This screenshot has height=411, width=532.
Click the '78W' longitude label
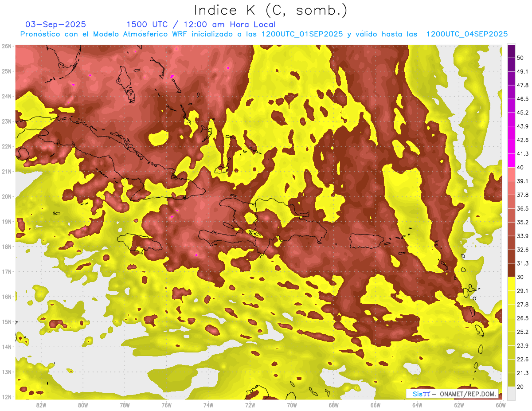coord(125,405)
